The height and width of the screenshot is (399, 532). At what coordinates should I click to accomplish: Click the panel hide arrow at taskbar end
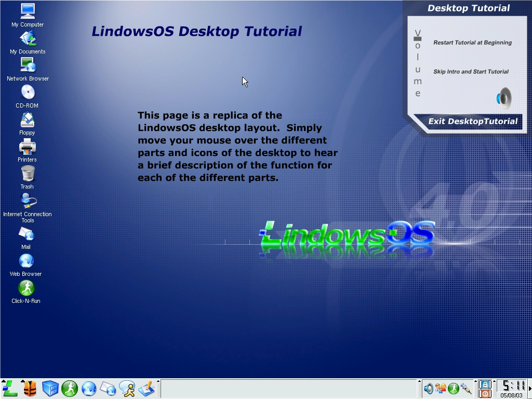coord(530,389)
